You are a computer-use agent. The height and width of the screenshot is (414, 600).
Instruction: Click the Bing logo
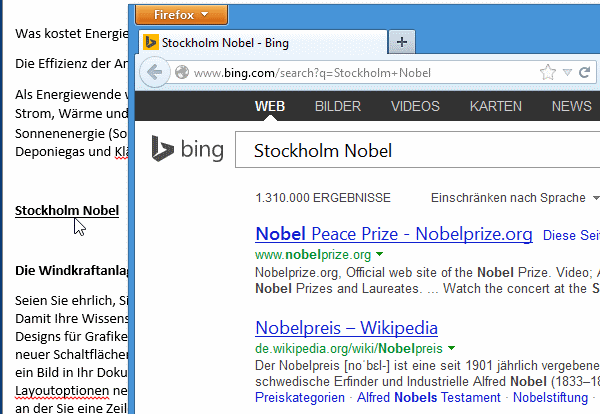188,149
